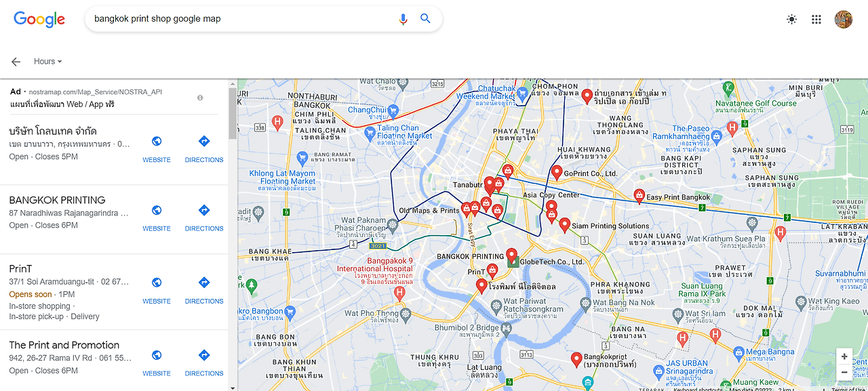The image size is (868, 391).
Task: Click the blue search magnifier icon
Action: pos(425,19)
